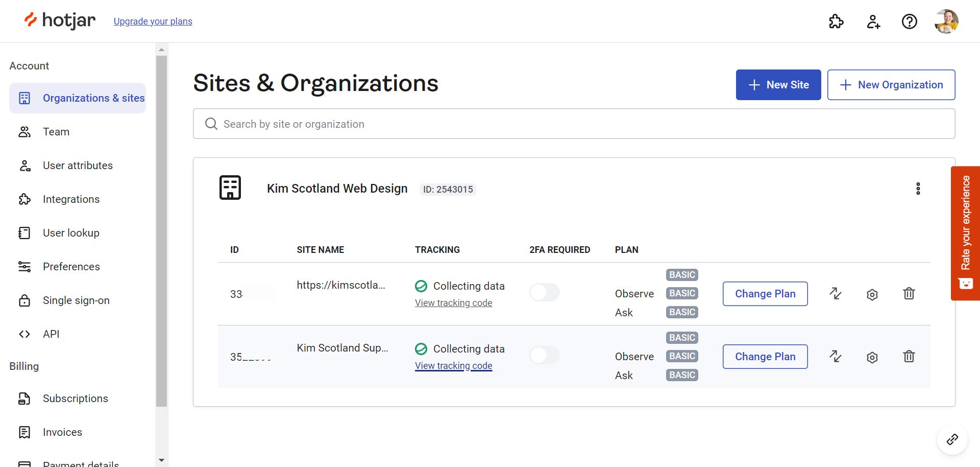The width and height of the screenshot is (980, 467).
Task: Click transfer icon for https://kimscotla... site
Action: 836,294
